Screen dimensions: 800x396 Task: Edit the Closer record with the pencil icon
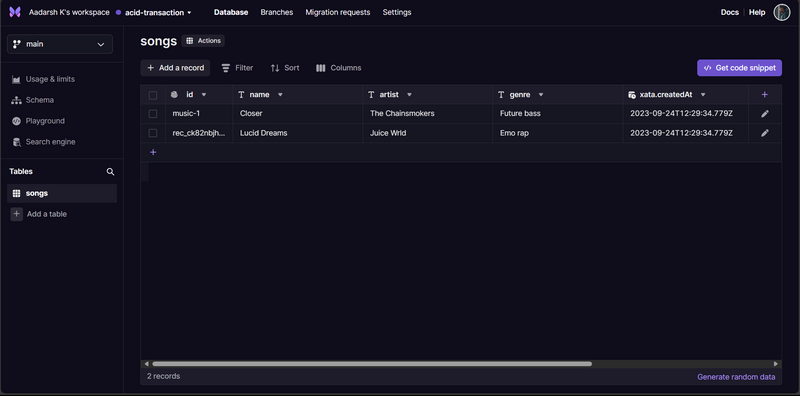pyautogui.click(x=764, y=114)
